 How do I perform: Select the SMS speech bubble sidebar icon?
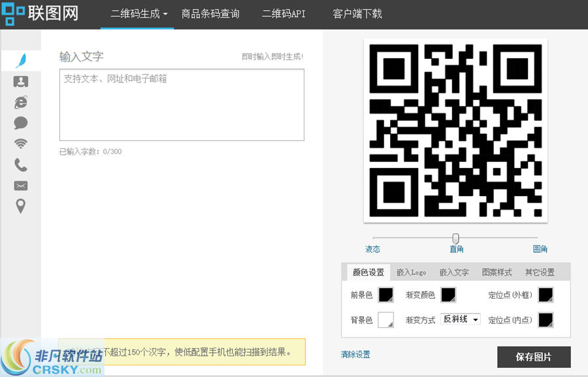(x=21, y=123)
